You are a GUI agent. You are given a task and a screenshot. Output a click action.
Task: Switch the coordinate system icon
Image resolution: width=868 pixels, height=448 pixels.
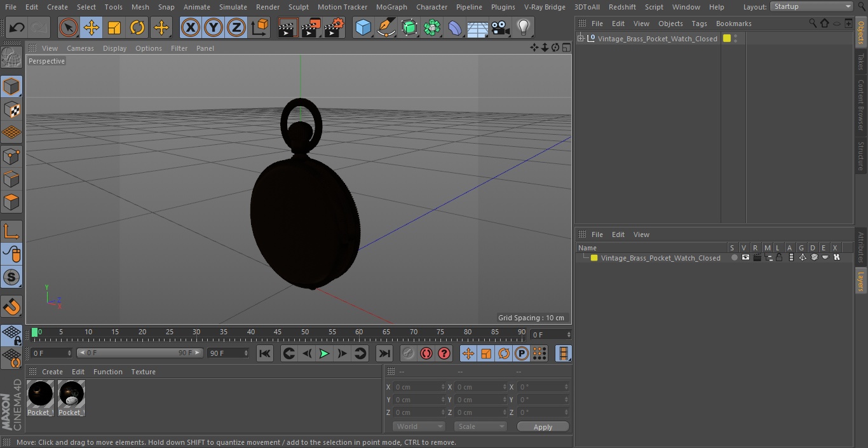coord(260,27)
